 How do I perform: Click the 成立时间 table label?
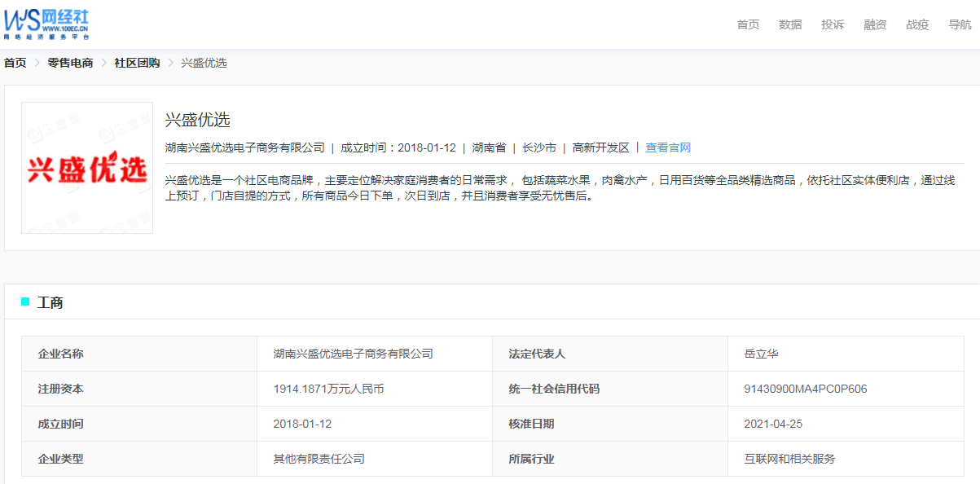60,424
